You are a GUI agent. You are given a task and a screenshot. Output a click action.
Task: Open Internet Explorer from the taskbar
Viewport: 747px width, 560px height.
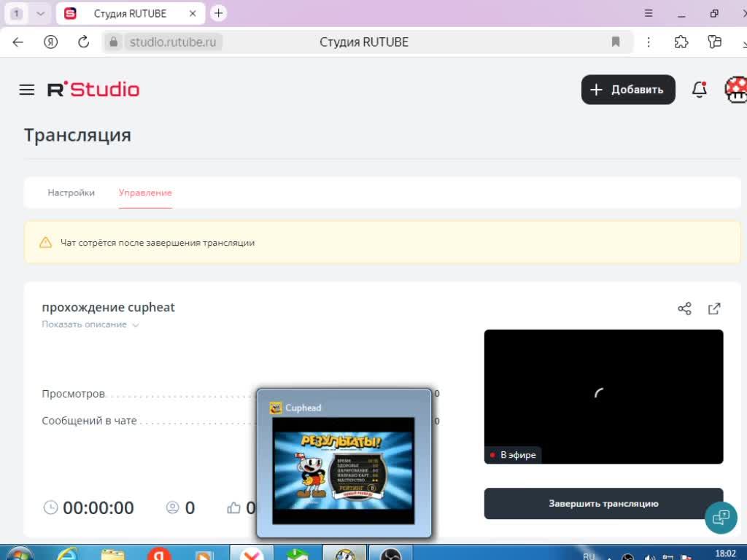[67, 554]
